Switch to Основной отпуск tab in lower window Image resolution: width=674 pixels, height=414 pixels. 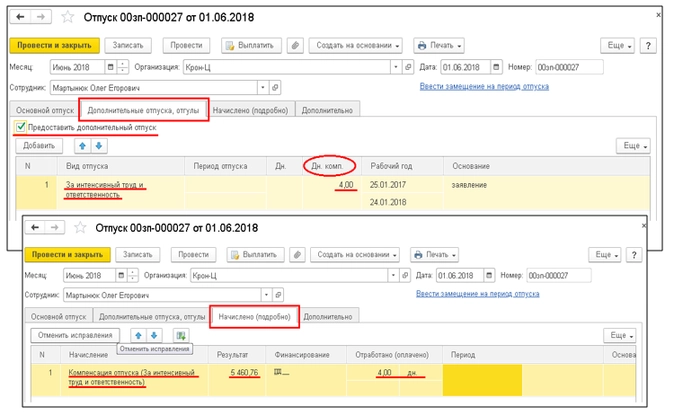pyautogui.click(x=58, y=316)
